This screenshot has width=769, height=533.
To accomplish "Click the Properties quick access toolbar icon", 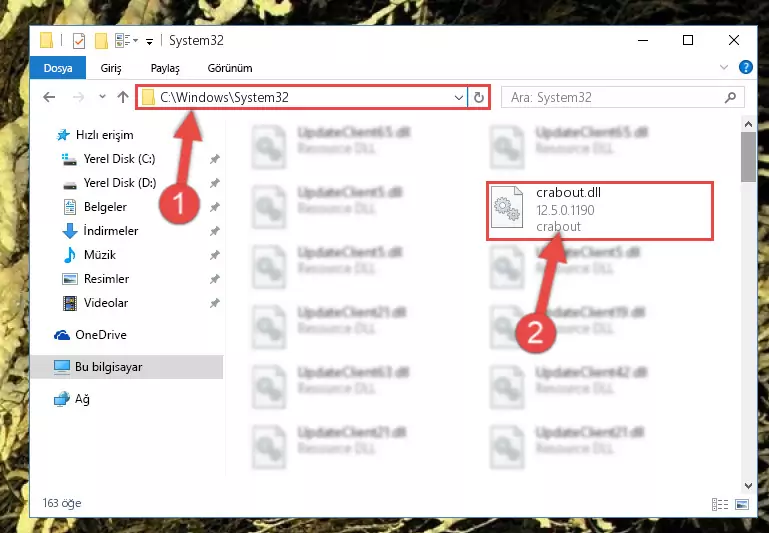I will click(78, 41).
